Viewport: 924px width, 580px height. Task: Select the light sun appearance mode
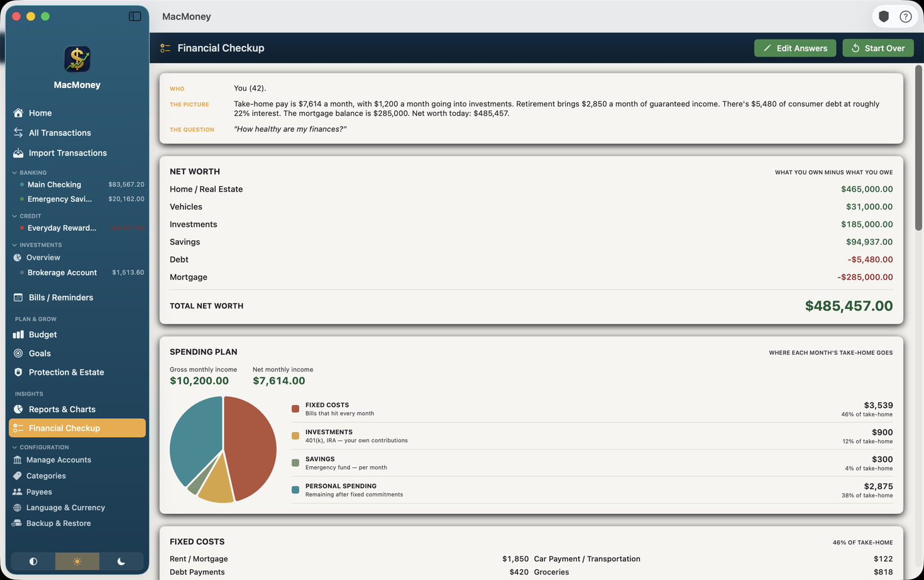(x=77, y=561)
